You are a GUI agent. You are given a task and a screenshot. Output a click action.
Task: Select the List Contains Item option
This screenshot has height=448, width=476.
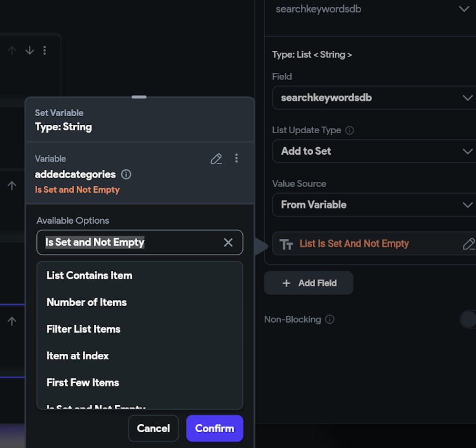tap(89, 275)
